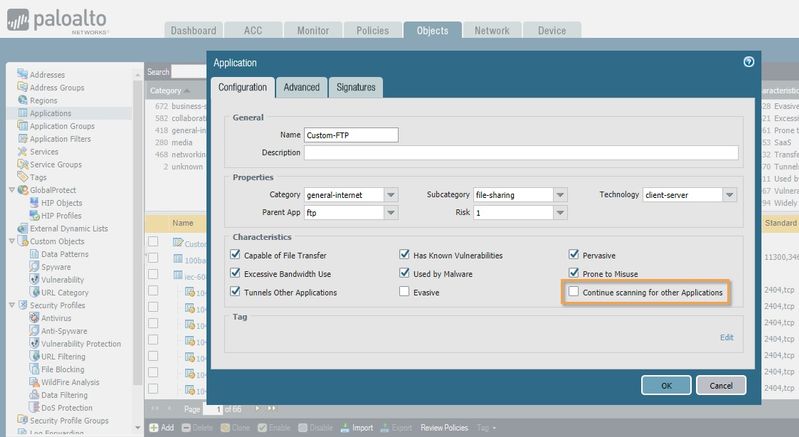Select Applications in the sidebar tree
The width and height of the screenshot is (799, 437).
50,113
